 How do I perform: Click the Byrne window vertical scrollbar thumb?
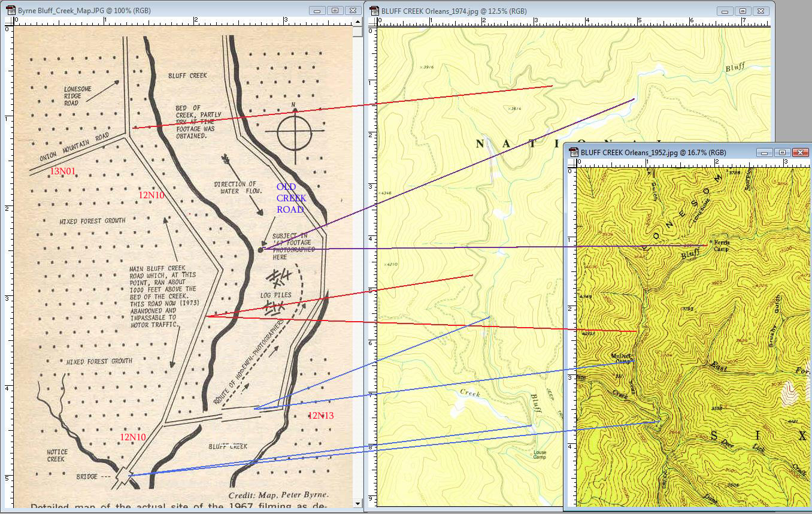click(357, 32)
